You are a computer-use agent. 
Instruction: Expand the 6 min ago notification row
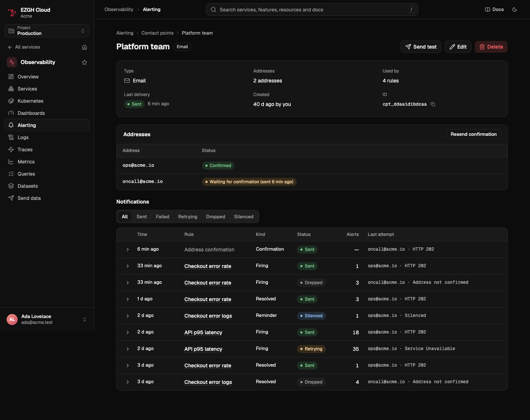[x=128, y=250]
